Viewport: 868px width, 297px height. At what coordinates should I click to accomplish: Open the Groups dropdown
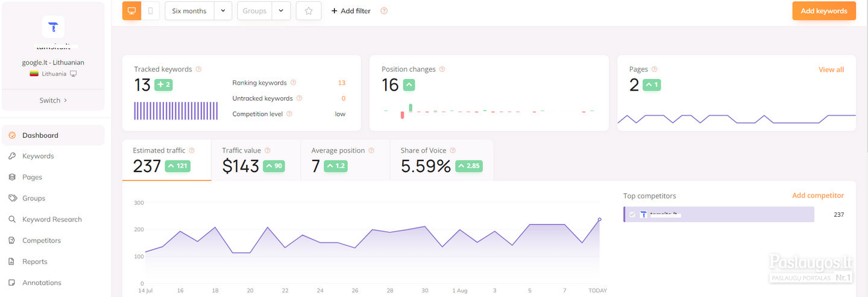264,11
